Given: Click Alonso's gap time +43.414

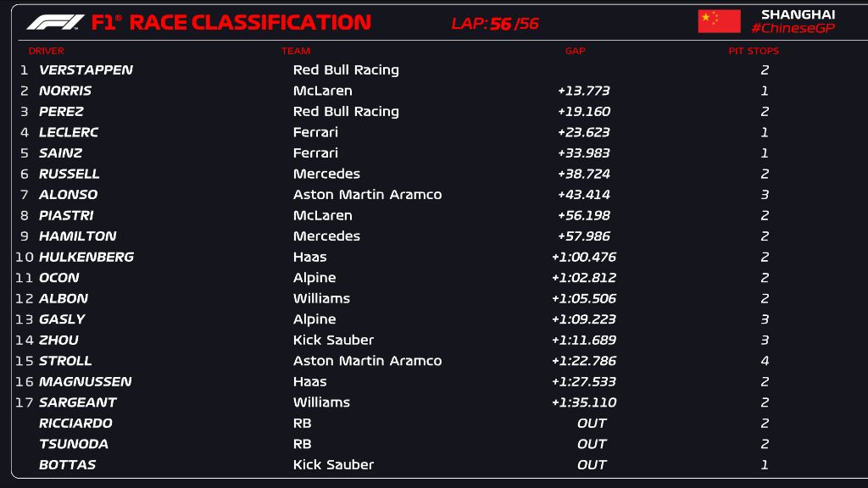Looking at the screenshot, I should point(583,195).
